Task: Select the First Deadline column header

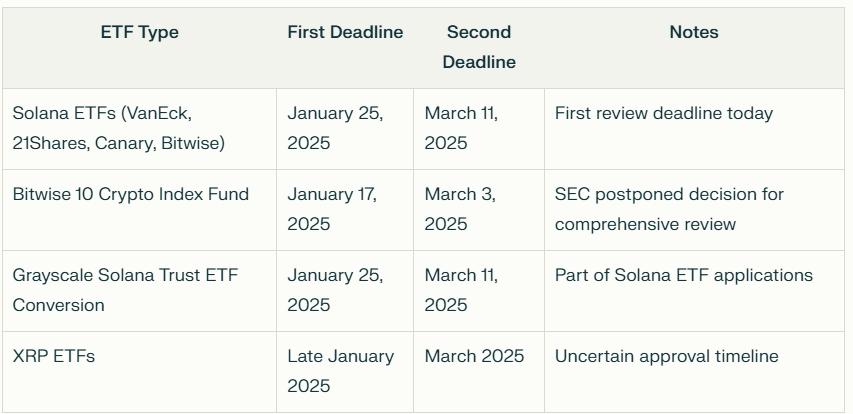Action: (x=345, y=32)
